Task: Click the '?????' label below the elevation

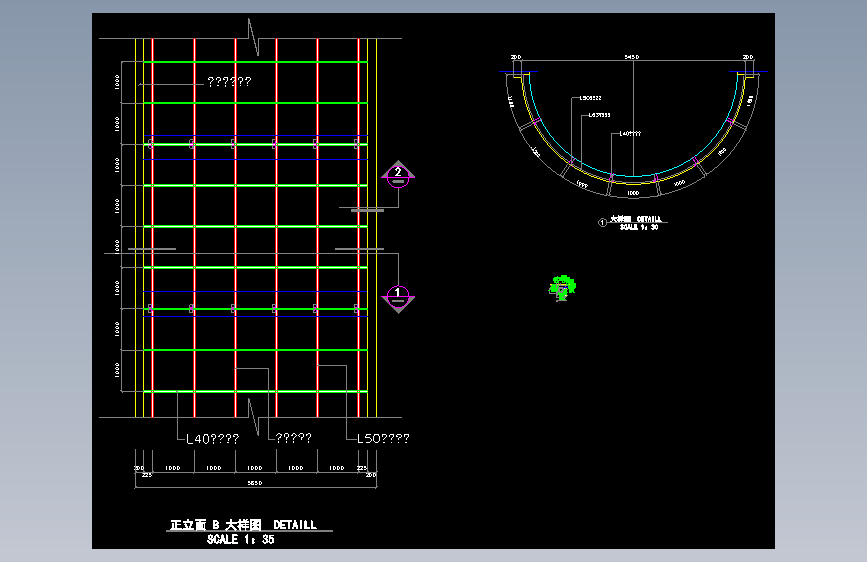Action: coord(294,438)
